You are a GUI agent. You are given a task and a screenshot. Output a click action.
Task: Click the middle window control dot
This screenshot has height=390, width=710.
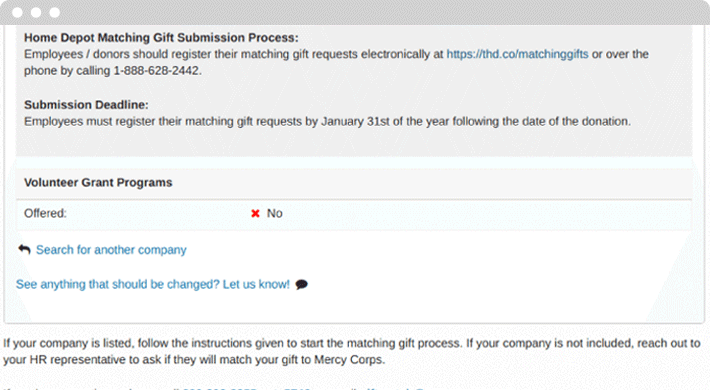pyautogui.click(x=36, y=12)
